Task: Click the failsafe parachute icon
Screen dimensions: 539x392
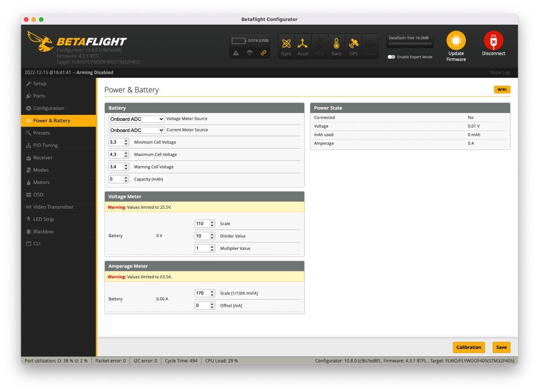Action: [250, 53]
